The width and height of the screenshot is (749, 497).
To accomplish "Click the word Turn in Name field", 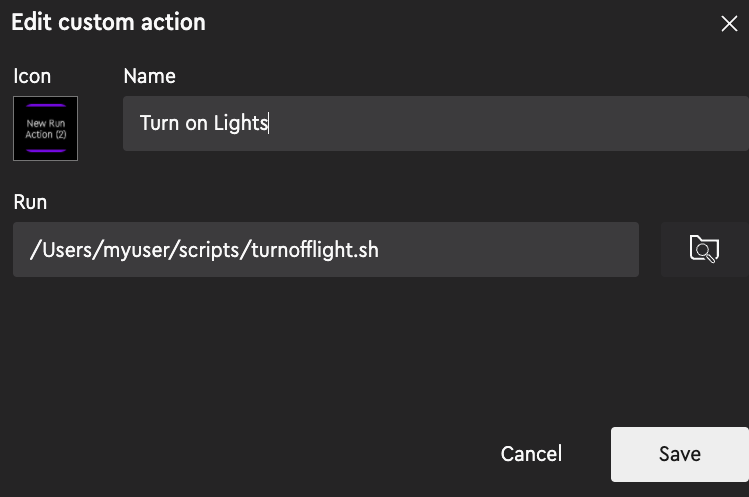I will 159,123.
